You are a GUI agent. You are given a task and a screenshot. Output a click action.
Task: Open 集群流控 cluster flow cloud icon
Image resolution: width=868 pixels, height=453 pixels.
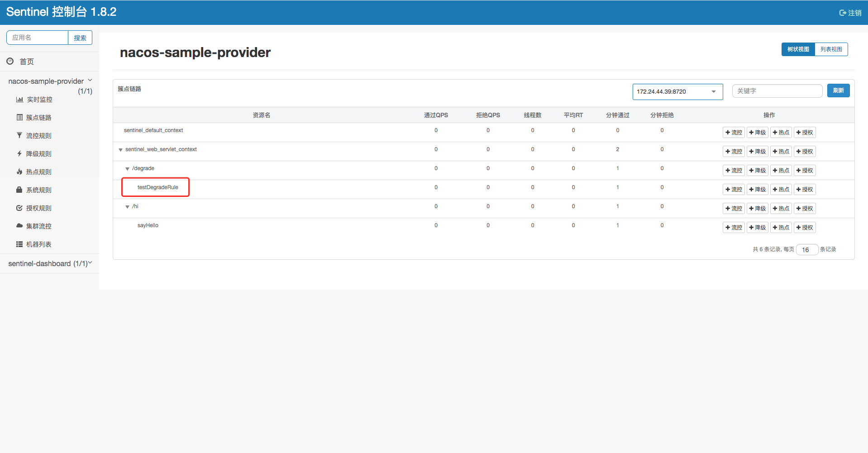pyautogui.click(x=19, y=225)
